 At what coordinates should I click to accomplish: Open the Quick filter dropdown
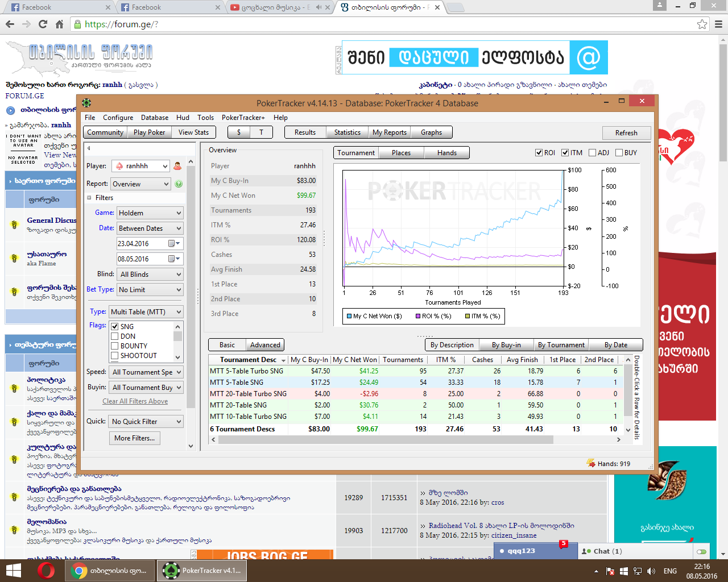click(x=146, y=422)
